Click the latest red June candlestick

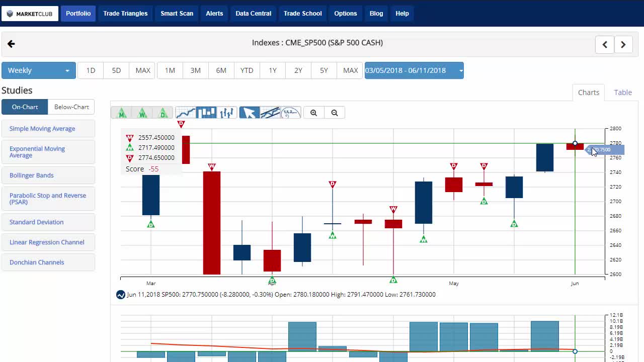(x=575, y=147)
